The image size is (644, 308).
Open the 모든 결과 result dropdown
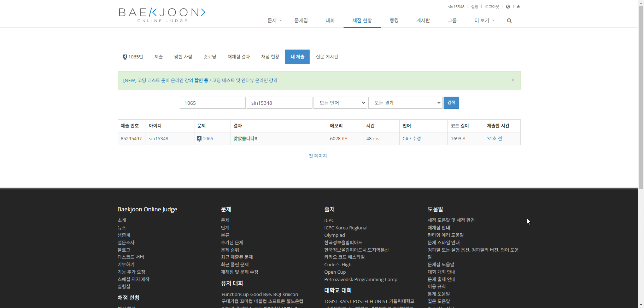pyautogui.click(x=405, y=103)
